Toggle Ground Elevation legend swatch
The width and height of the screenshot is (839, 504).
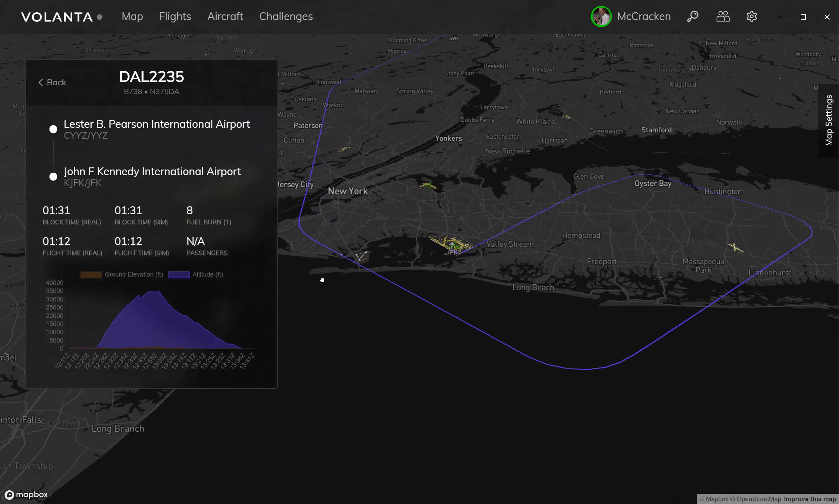tap(91, 274)
